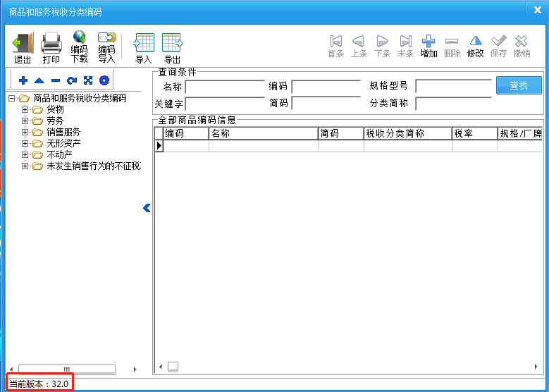Click the 税收分类简称 column header

(x=408, y=133)
